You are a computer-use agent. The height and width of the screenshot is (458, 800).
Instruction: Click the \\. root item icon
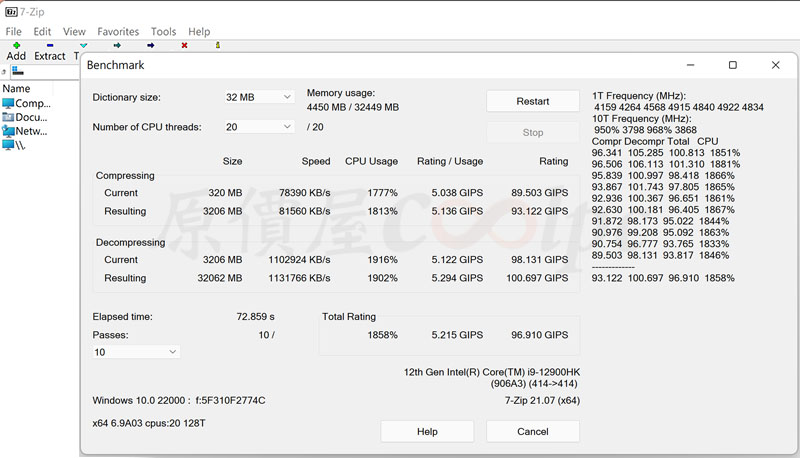click(8, 145)
